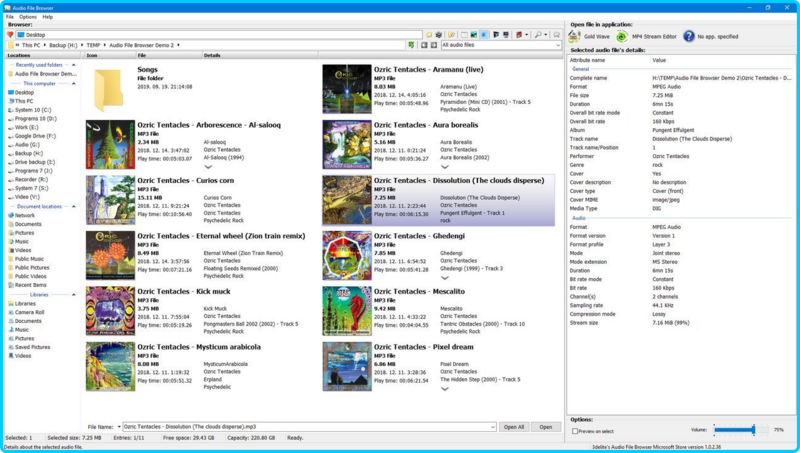Collapse the 'Recently used folders' section
Viewport: 800px width, 453px height.
coord(73,65)
